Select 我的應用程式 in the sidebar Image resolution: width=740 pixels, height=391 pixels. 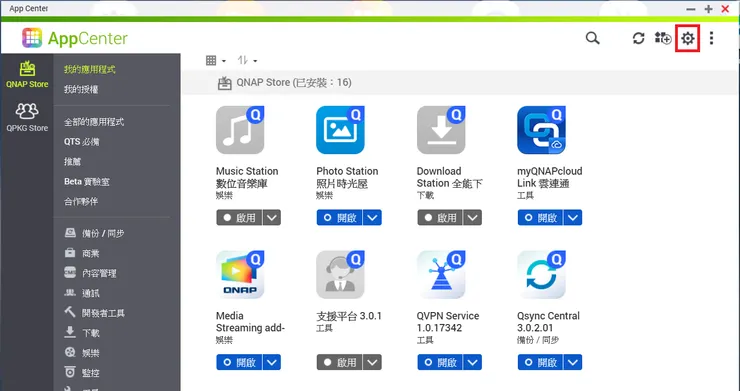pos(90,69)
